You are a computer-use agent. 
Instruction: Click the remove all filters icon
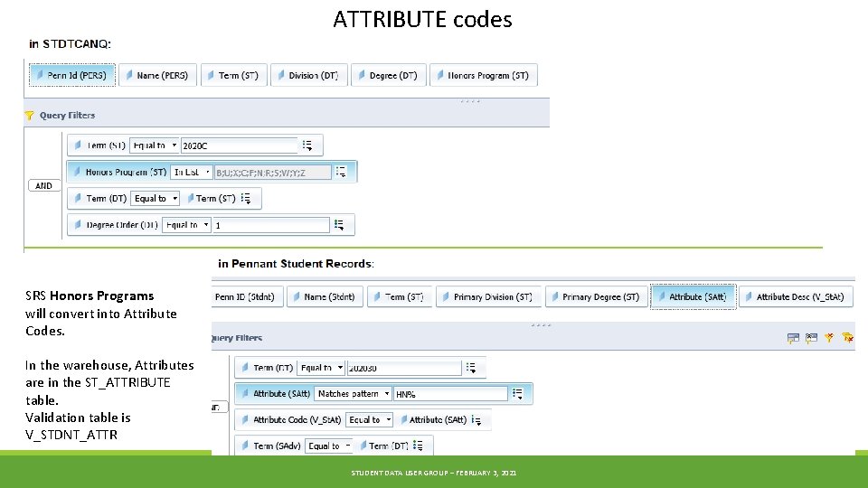point(847,337)
